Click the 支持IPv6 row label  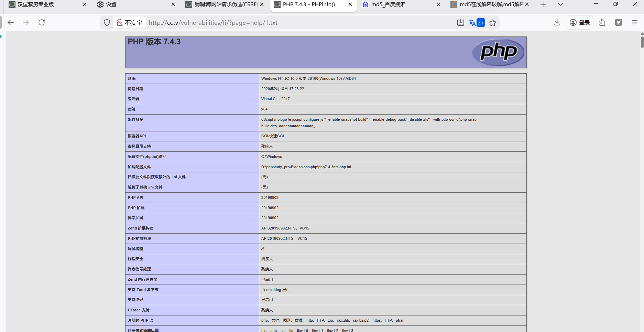[x=135, y=300]
